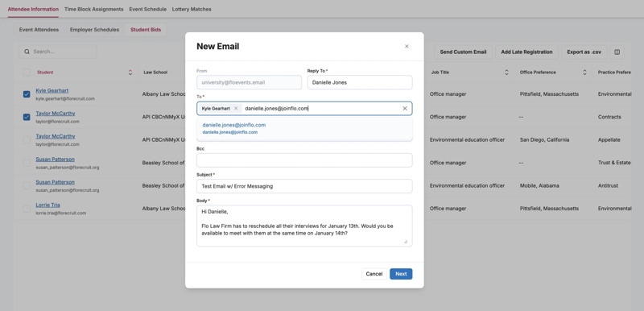Check the Susan Patterson Trust & Estate row checkbox
This screenshot has width=644, height=311.
pos(27,163)
